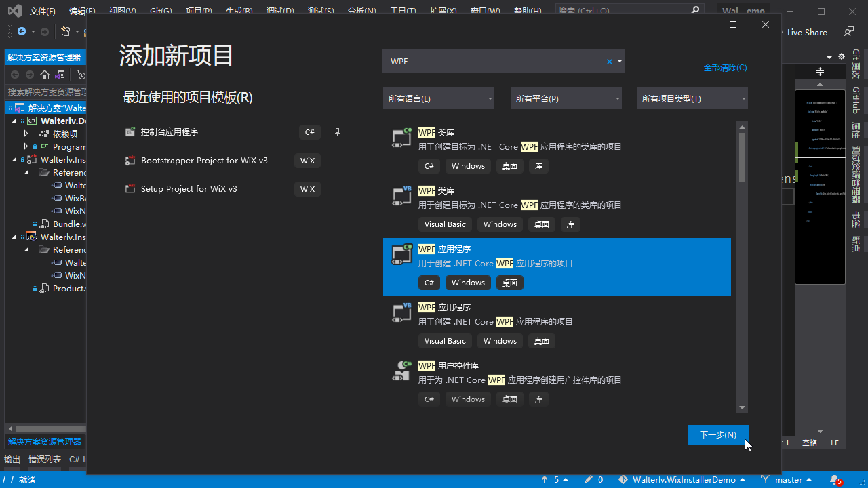Clear the WPF search text with X
This screenshot has width=868, height=488.
[x=609, y=62]
